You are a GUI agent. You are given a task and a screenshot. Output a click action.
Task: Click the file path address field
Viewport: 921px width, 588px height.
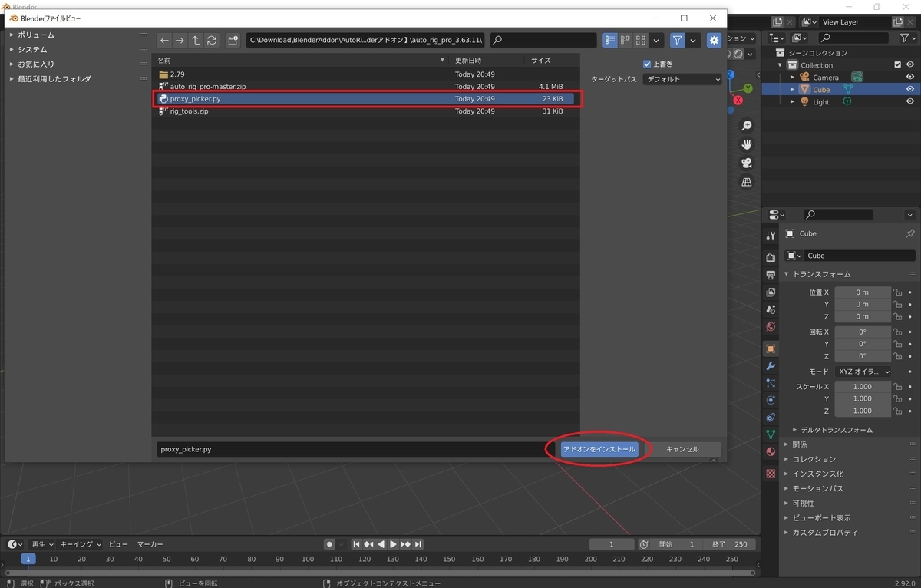coord(365,40)
